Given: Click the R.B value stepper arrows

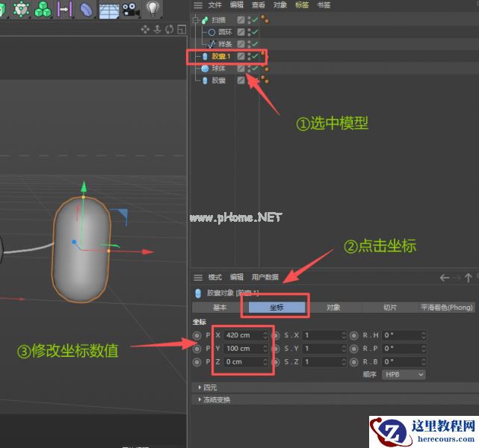Looking at the screenshot, I should [x=424, y=362].
